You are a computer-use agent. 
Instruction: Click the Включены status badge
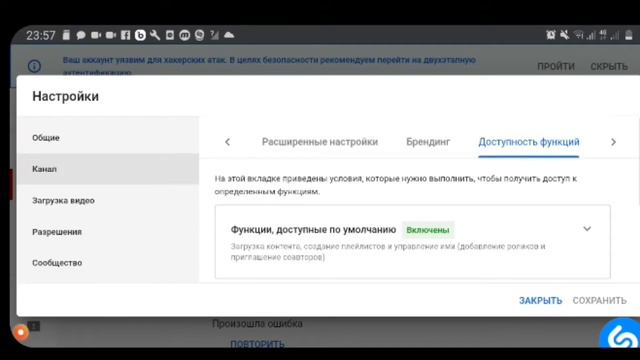428,230
